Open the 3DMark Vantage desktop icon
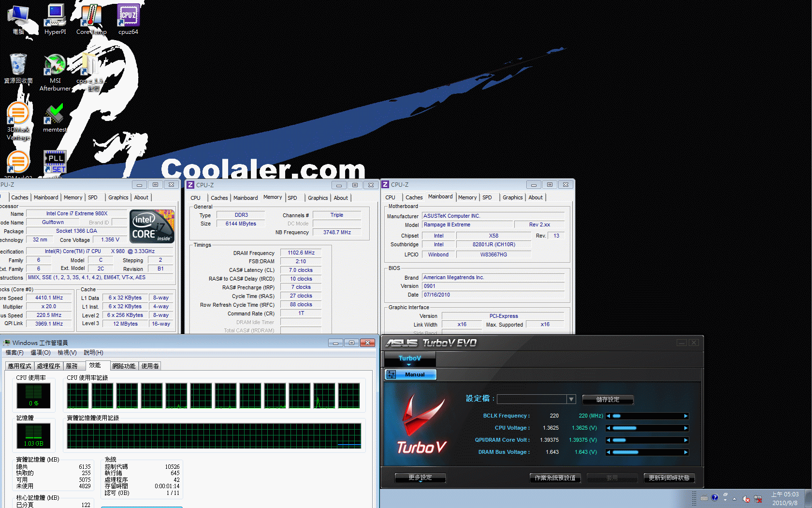 click(x=18, y=121)
